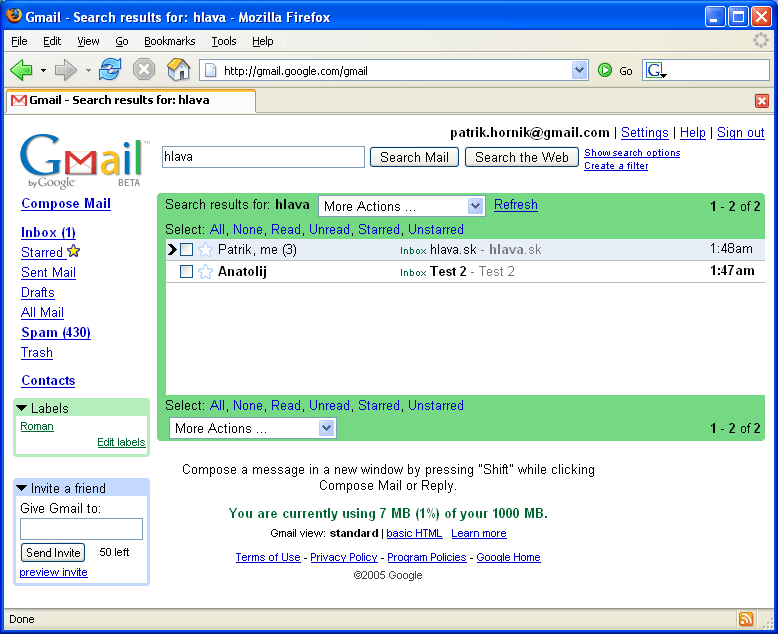Click the Stop loading toolbar icon
Image resolution: width=778 pixels, height=634 pixels.
tap(144, 70)
